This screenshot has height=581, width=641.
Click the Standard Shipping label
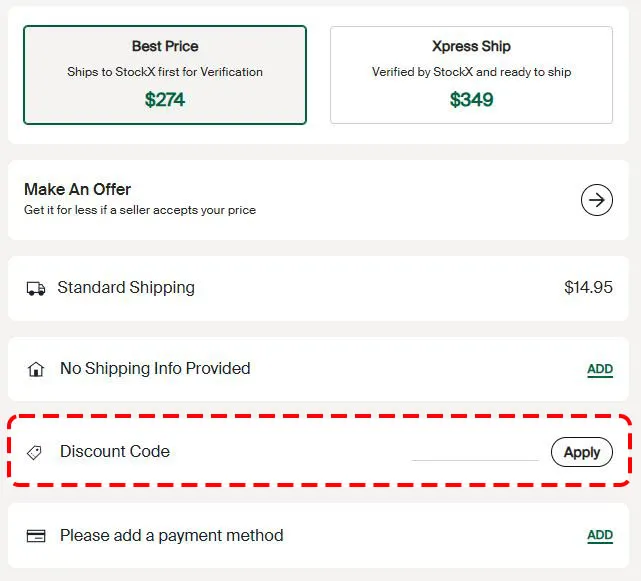click(126, 288)
